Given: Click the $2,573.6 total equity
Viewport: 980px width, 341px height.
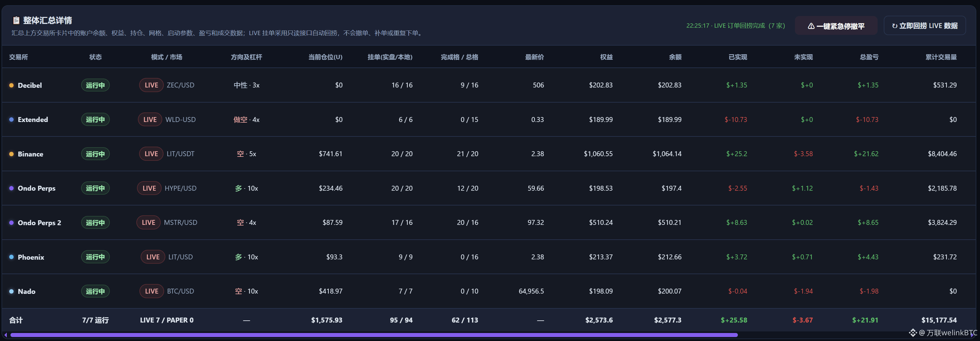Looking at the screenshot, I should [599, 320].
